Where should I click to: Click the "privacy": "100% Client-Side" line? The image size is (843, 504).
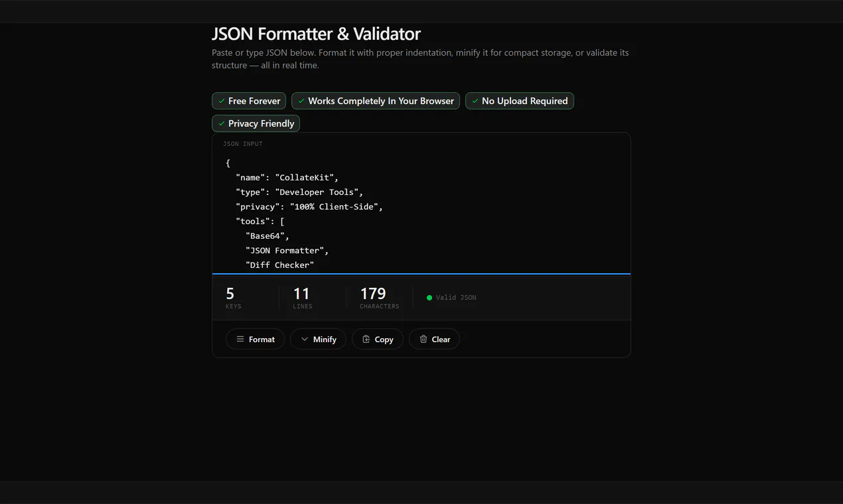click(309, 207)
